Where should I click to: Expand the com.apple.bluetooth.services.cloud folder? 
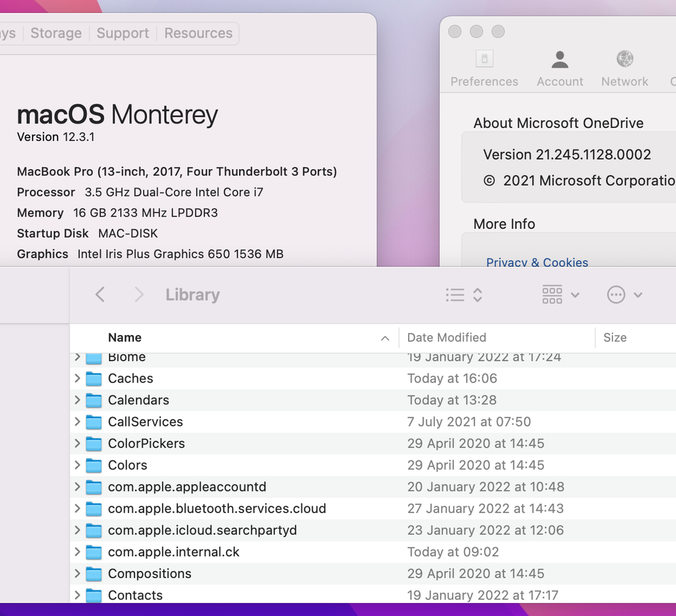[77, 508]
